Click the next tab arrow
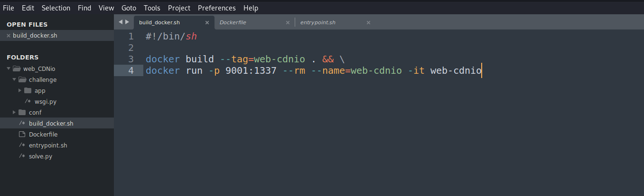 pyautogui.click(x=127, y=22)
